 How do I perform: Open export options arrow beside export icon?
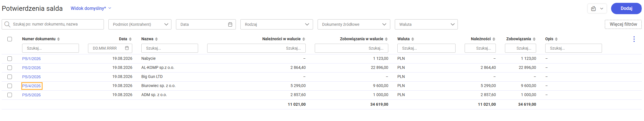(601, 9)
